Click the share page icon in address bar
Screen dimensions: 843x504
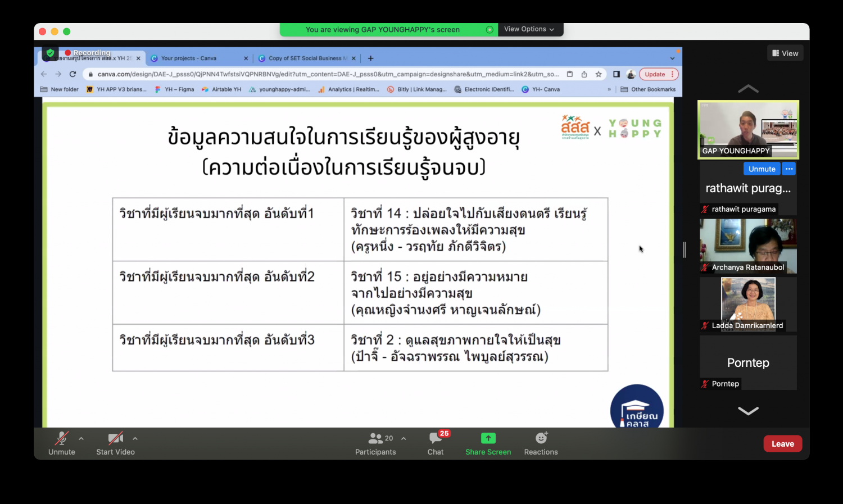pyautogui.click(x=584, y=74)
